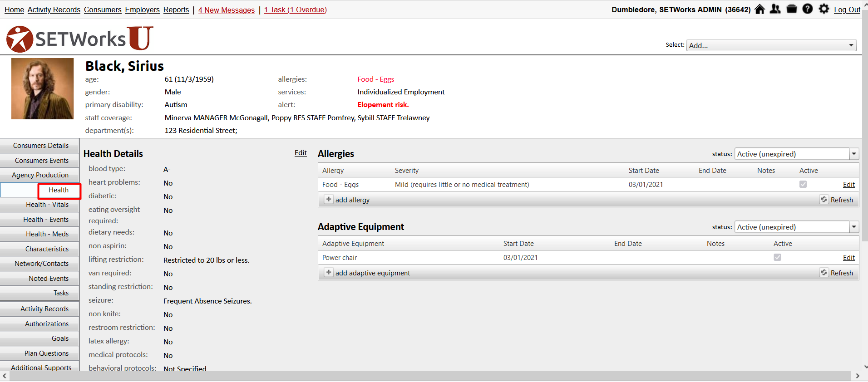Viewport: 868px width, 382px height.
Task: Open Reports in top navigation
Action: [x=176, y=10]
